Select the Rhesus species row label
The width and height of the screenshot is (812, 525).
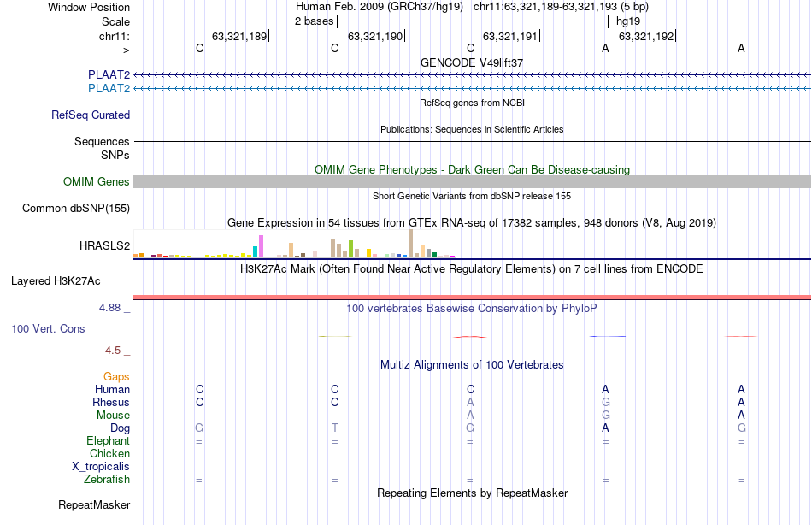point(111,403)
